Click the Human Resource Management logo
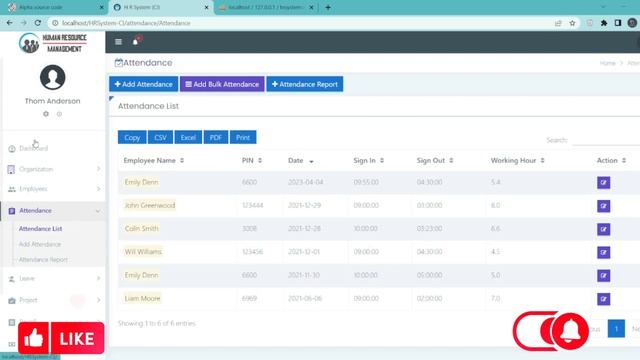This screenshot has height=360, width=640. (53, 43)
